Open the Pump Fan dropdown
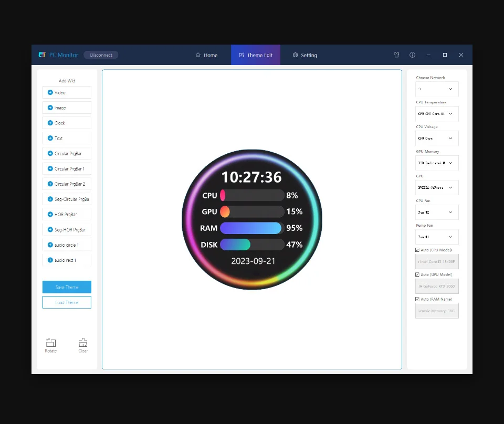The height and width of the screenshot is (424, 504). (437, 237)
